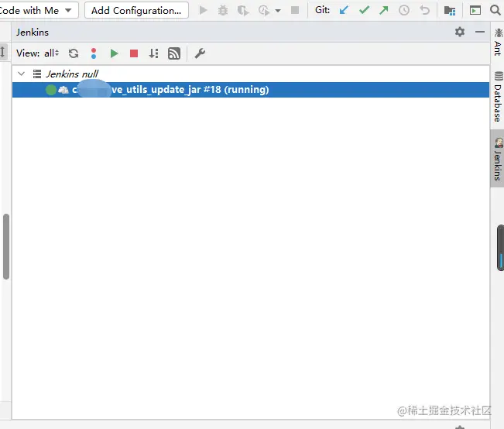Open the Ant side tab
The width and height of the screenshot is (504, 429).
point(499,42)
